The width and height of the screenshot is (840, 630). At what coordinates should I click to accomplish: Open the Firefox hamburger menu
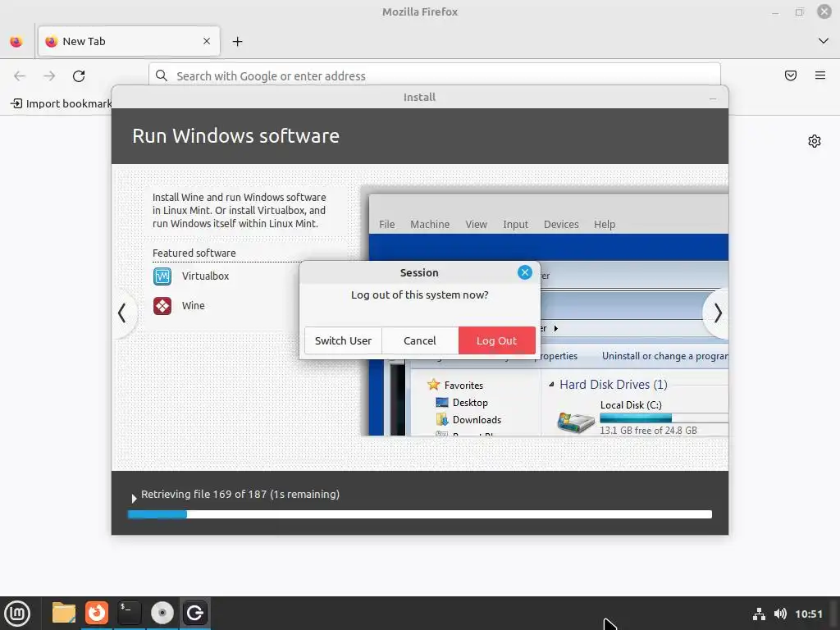820,75
